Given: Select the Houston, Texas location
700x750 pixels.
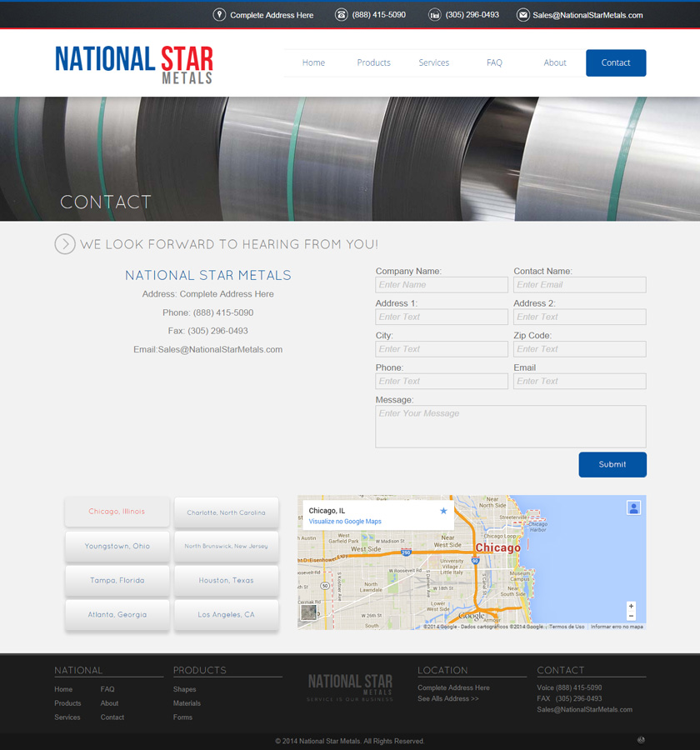Looking at the screenshot, I should pyautogui.click(x=226, y=580).
